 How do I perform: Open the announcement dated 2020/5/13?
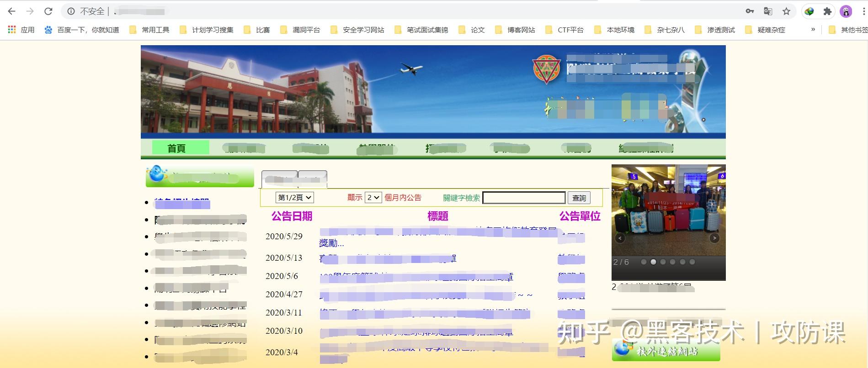coord(388,258)
